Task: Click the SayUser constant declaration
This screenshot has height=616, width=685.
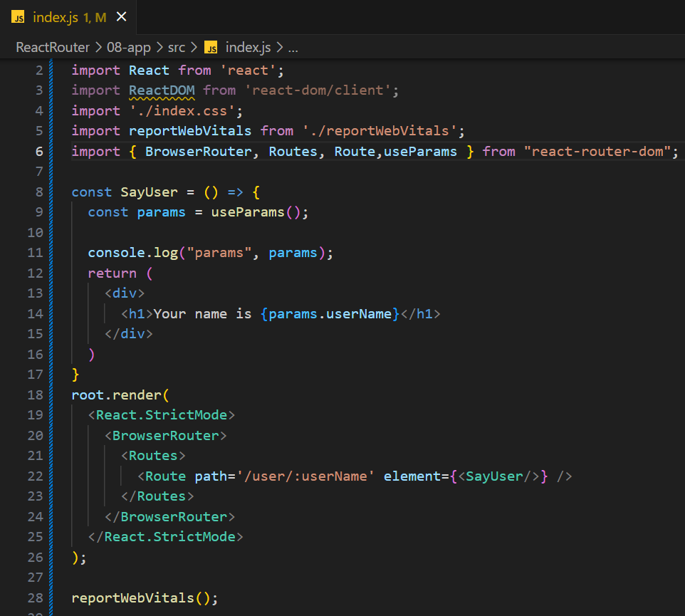Action: click(x=149, y=192)
